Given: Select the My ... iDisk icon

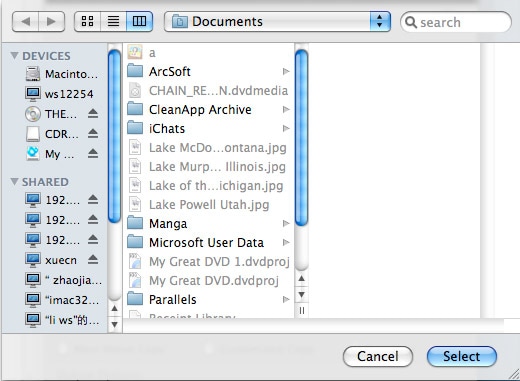Looking at the screenshot, I should [33, 154].
